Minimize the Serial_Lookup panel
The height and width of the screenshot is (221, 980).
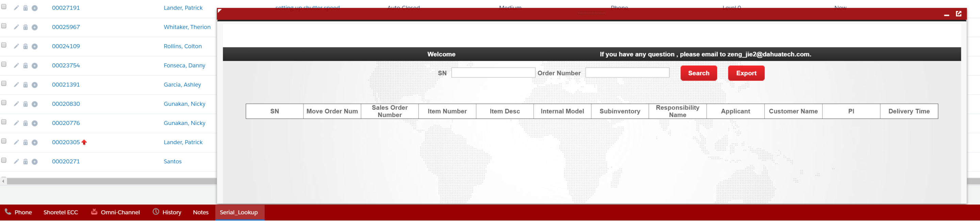tap(947, 15)
